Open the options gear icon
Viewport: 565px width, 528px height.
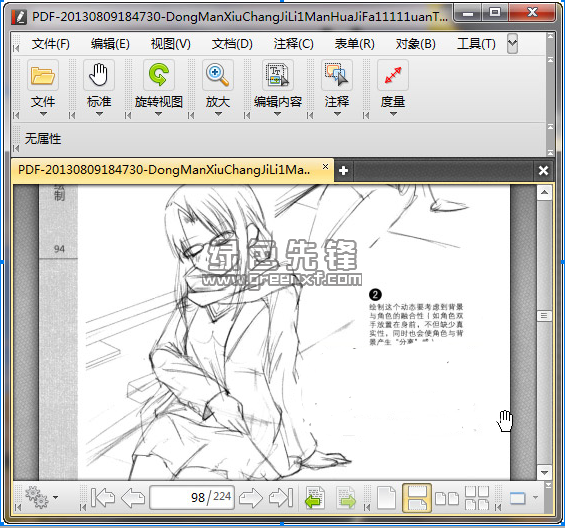(x=37, y=497)
